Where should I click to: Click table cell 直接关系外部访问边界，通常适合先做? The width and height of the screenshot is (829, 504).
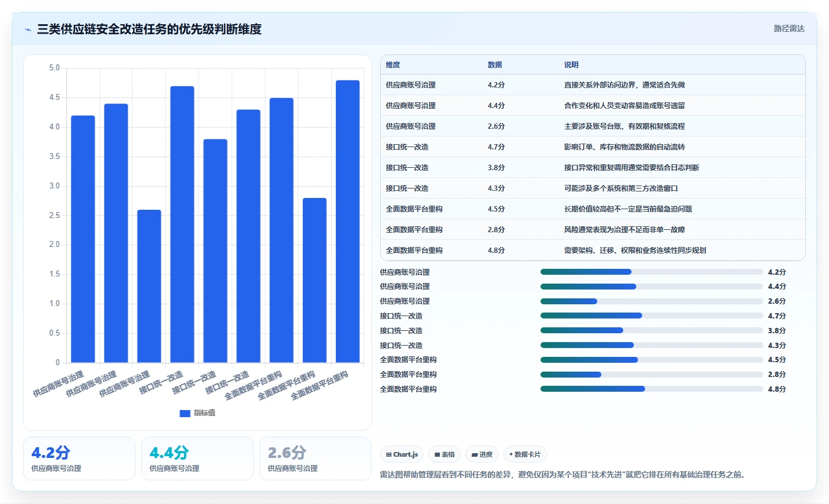[624, 85]
